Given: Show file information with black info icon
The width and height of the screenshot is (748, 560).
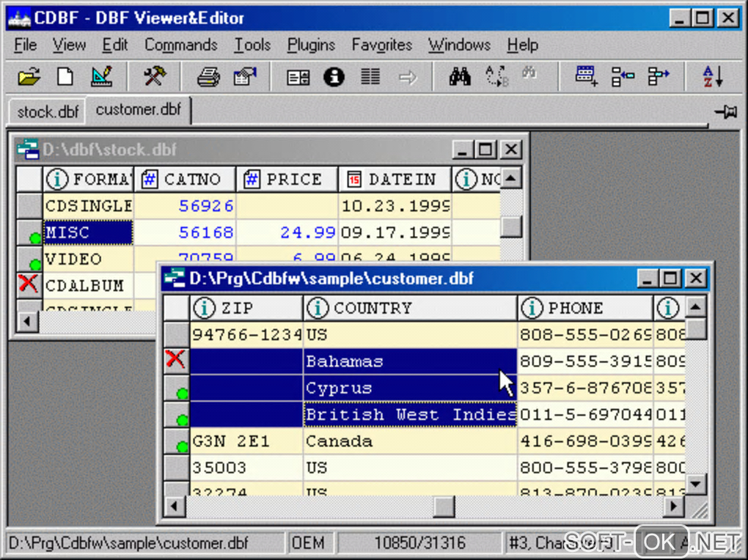Looking at the screenshot, I should point(334,76).
